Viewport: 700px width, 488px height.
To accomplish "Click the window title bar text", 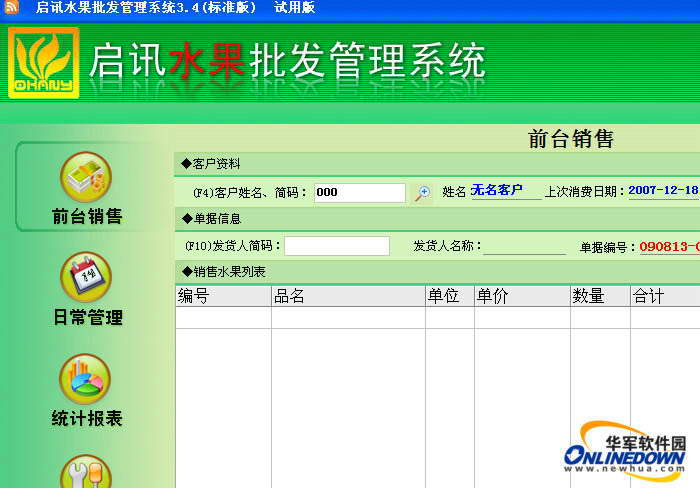I will [175, 7].
